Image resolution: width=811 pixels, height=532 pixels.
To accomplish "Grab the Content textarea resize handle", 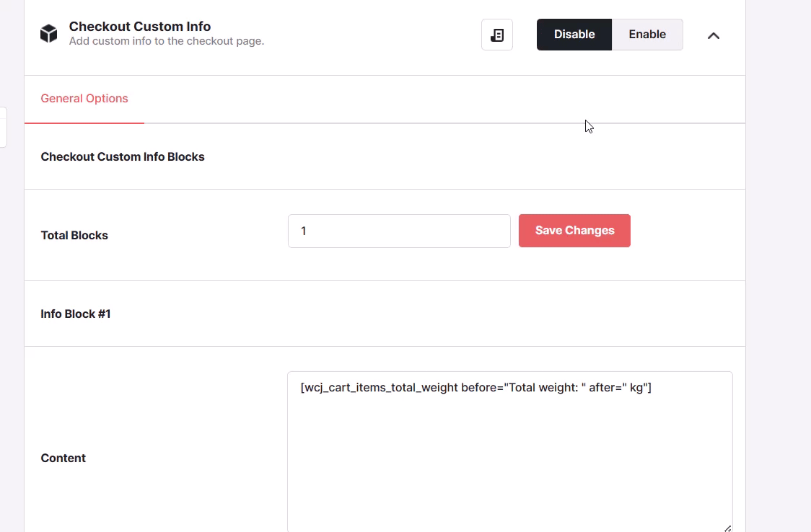I will (727, 528).
